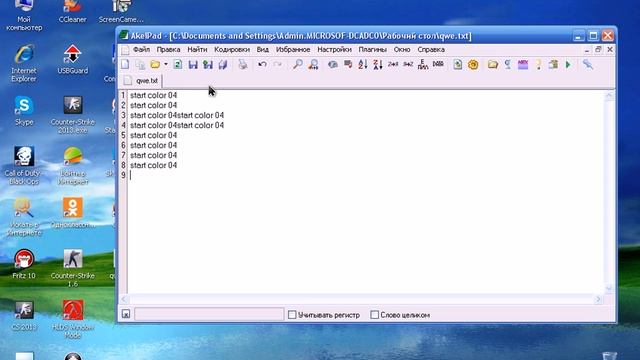Undo the last edit with the curved arrow
Viewport: 640px width, 360px height.
tap(262, 64)
